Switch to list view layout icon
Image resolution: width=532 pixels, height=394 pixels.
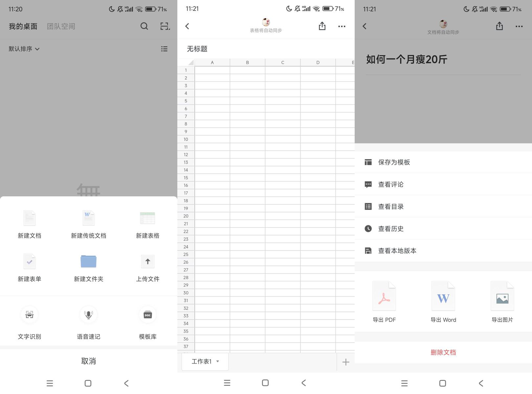(164, 49)
